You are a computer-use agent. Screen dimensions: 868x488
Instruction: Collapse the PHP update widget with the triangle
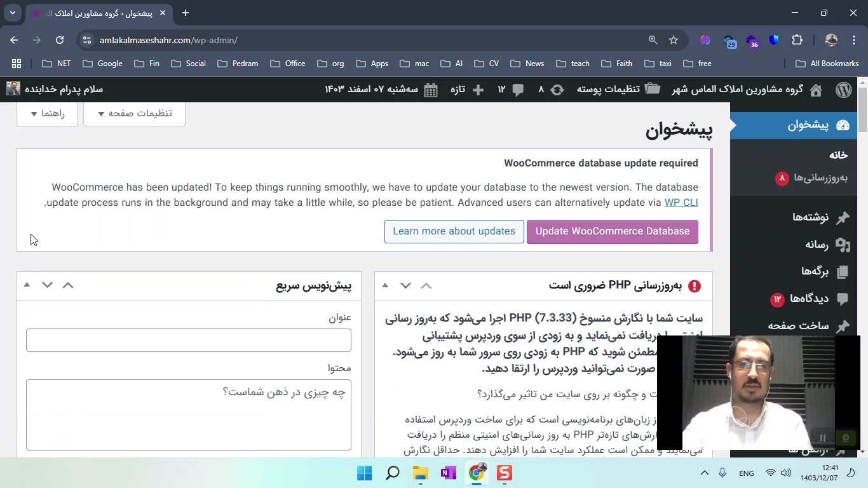[x=385, y=285]
